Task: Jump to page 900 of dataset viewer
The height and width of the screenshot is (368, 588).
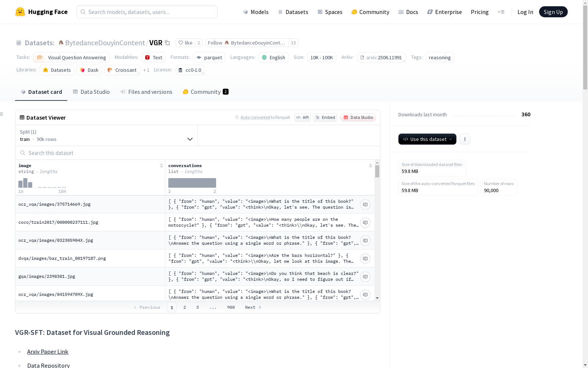Action: tap(231, 307)
